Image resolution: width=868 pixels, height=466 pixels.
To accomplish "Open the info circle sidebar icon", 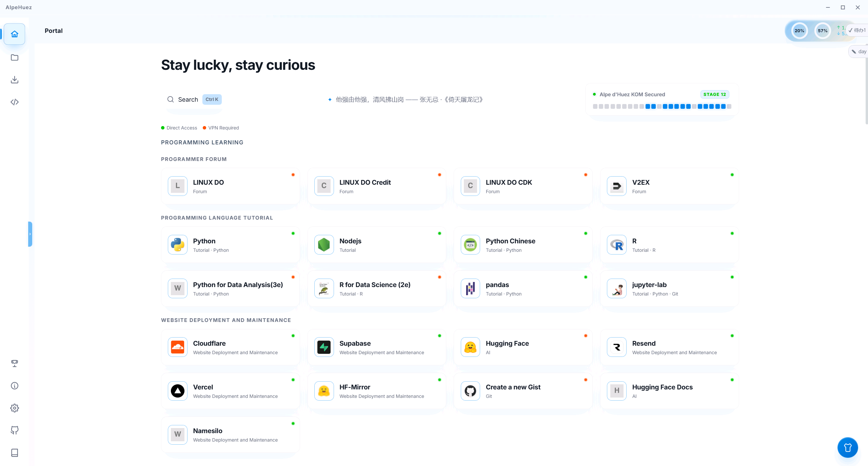I will click(15, 386).
